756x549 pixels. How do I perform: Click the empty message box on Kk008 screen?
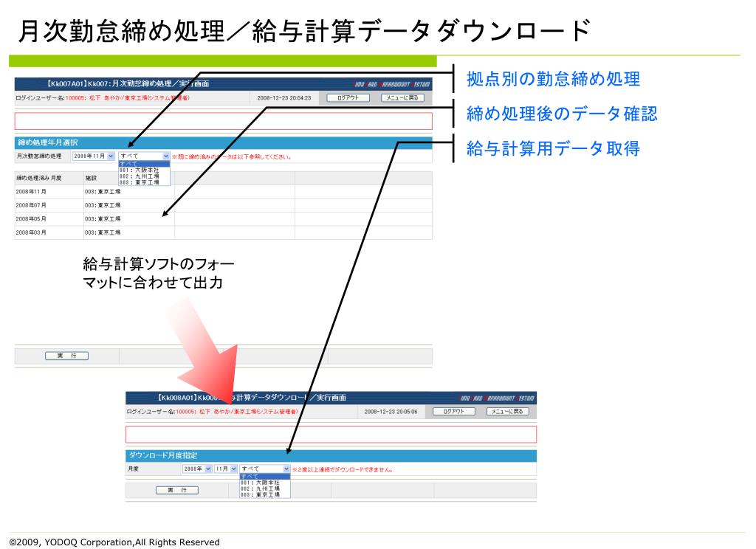coord(331,435)
